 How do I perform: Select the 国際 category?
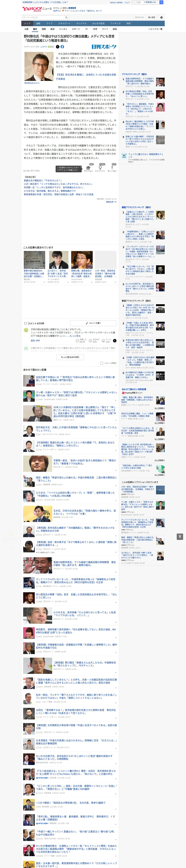pyautogui.click(x=44, y=29)
